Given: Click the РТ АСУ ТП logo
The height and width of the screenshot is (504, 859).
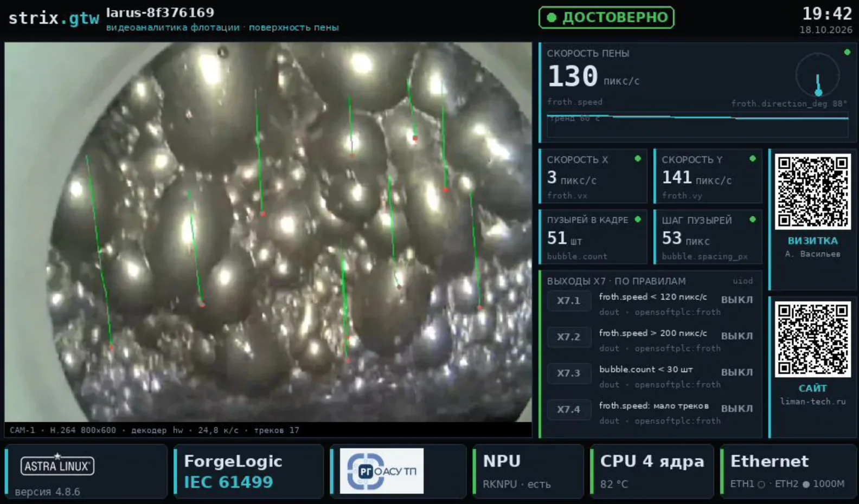Looking at the screenshot, I should pyautogui.click(x=382, y=471).
